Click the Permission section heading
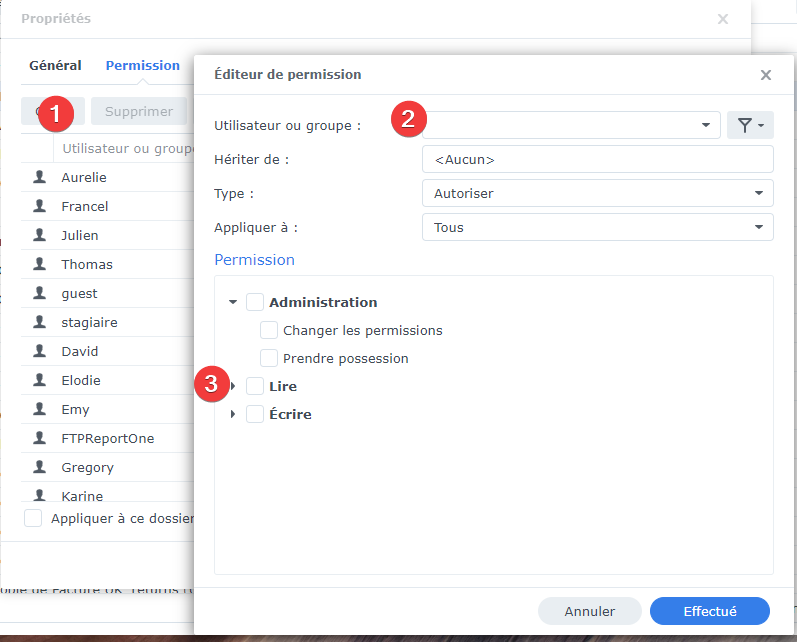The height and width of the screenshot is (642, 797). point(255,260)
